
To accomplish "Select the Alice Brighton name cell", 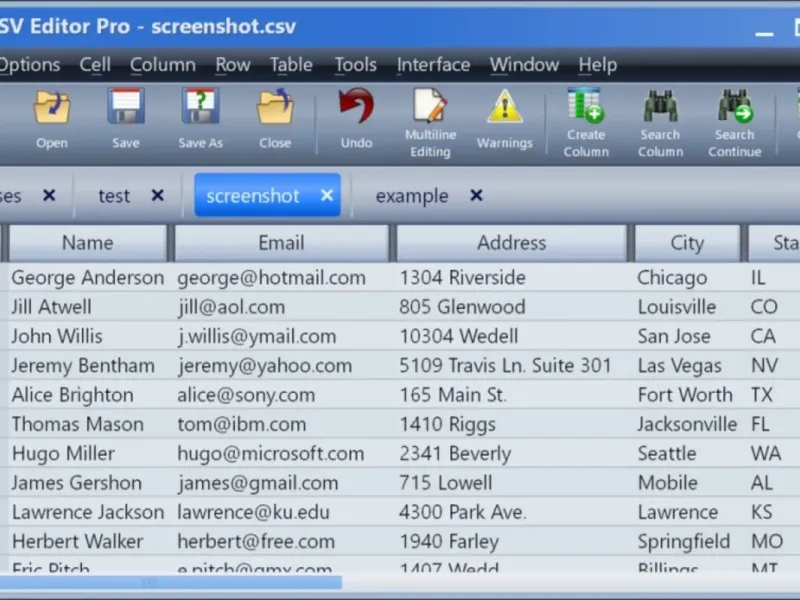I will coord(88,395).
